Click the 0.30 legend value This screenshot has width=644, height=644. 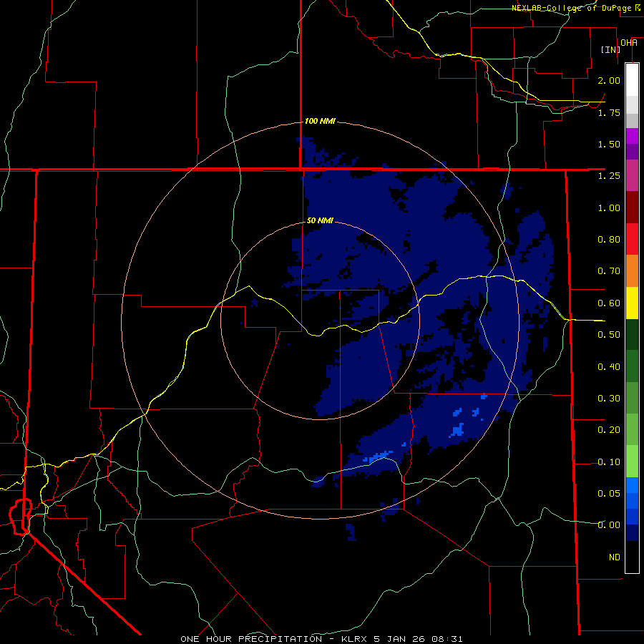(x=609, y=399)
